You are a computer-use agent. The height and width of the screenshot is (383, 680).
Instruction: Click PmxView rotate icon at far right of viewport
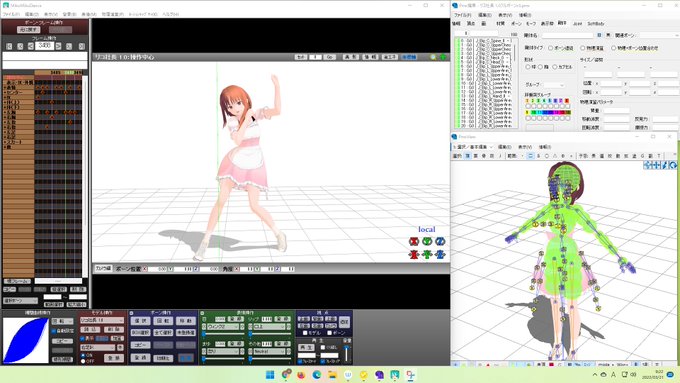[x=673, y=165]
